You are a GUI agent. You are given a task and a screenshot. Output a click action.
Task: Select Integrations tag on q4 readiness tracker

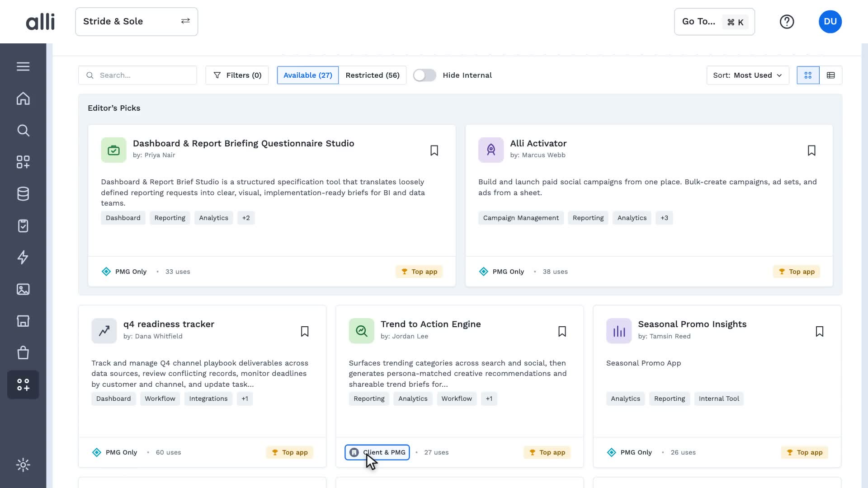[x=208, y=399]
